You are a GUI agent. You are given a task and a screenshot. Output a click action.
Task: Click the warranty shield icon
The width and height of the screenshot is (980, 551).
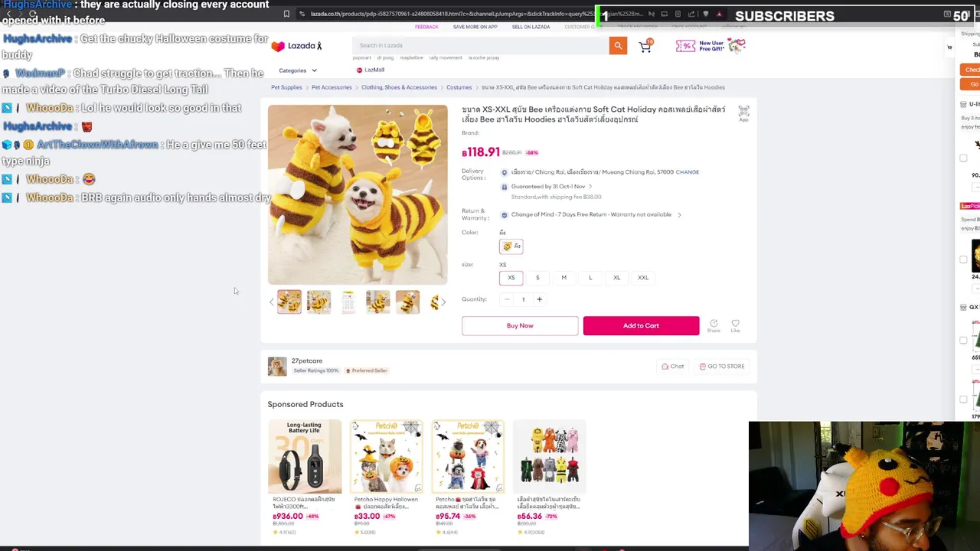(x=504, y=215)
